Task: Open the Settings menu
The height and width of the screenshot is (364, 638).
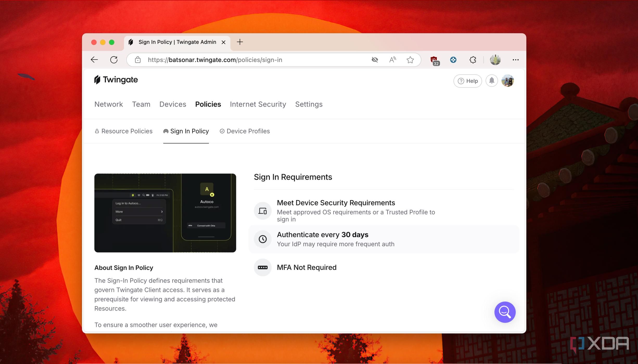Action: pyautogui.click(x=309, y=104)
